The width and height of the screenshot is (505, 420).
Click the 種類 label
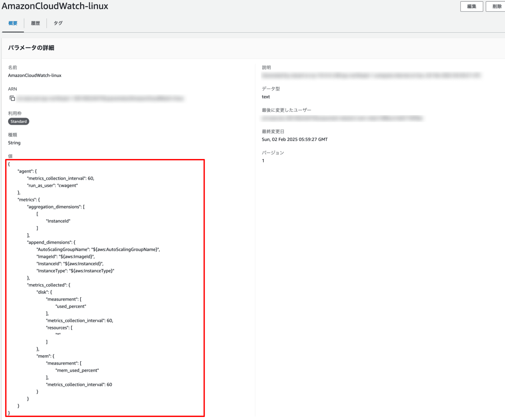coord(12,135)
